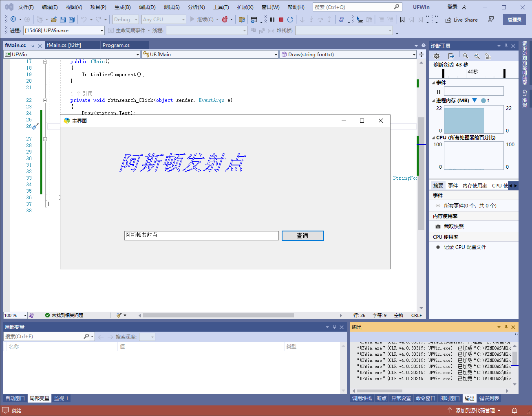The height and width of the screenshot is (416, 532).
Task: Toggle auto-hide pin on the Locals panel
Action: [x=334, y=327]
